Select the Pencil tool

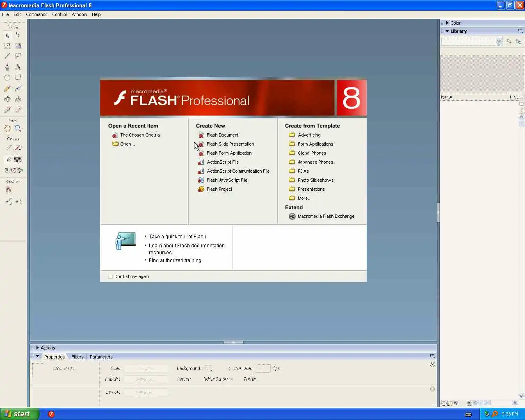[7, 88]
